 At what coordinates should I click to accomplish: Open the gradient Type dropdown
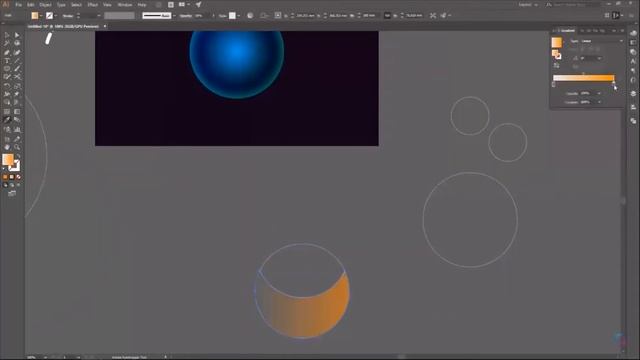pos(602,41)
